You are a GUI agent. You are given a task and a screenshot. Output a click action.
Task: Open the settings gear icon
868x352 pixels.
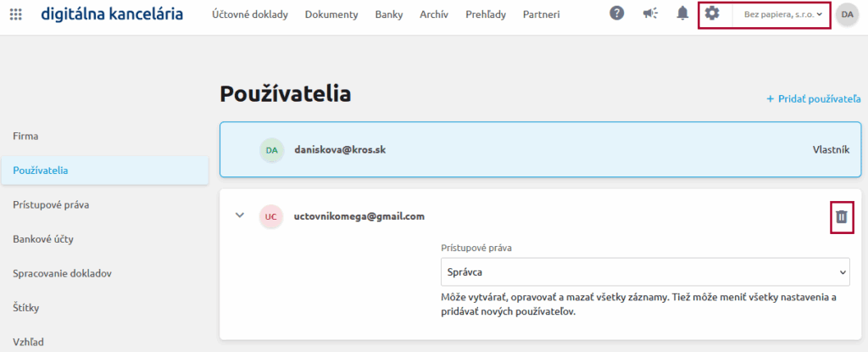click(x=712, y=14)
